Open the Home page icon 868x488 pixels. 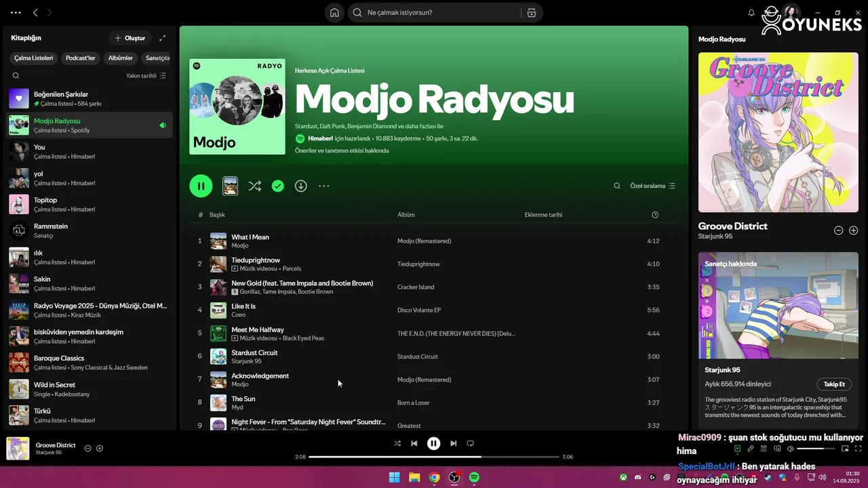(334, 13)
